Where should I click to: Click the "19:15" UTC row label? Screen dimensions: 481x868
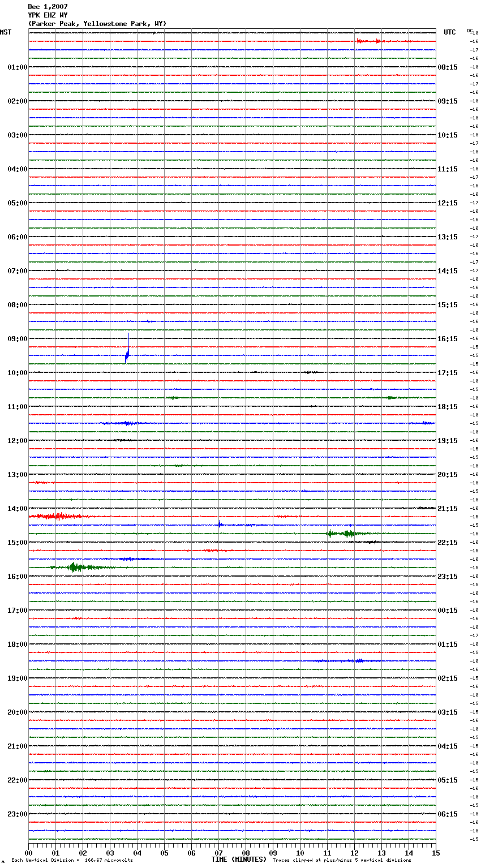click(448, 441)
